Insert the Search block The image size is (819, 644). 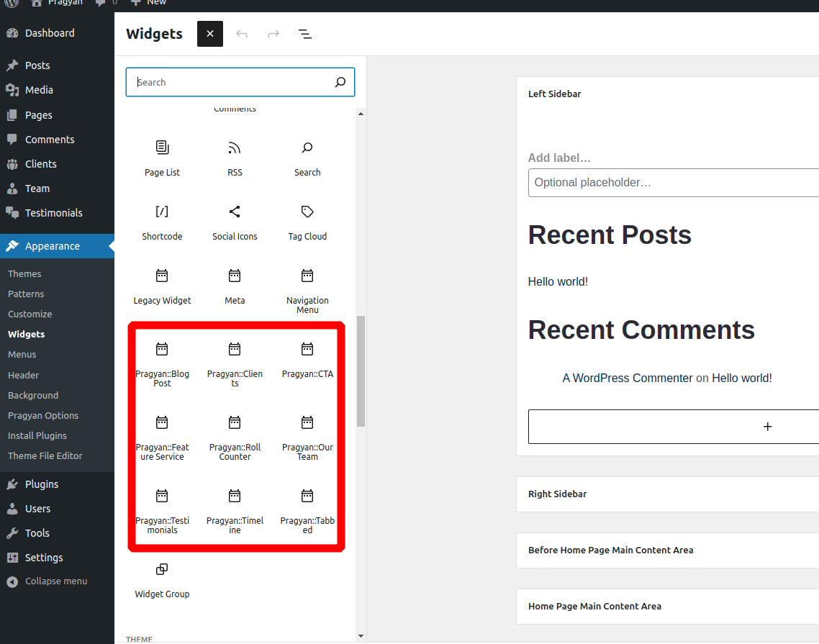307,159
